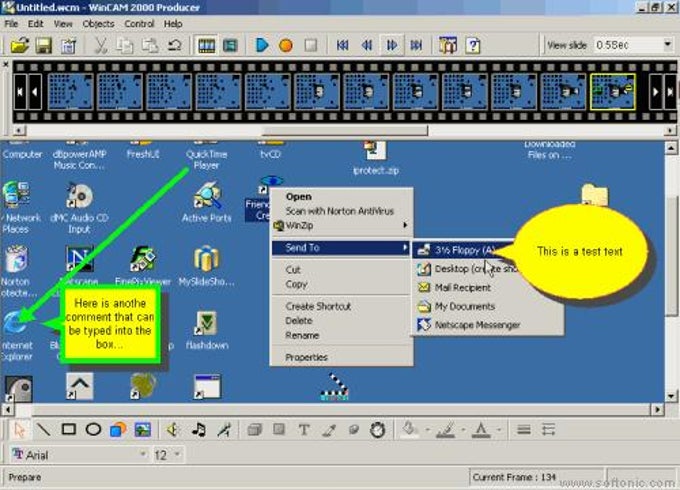
Task: Step back one frame button
Action: tap(367, 45)
